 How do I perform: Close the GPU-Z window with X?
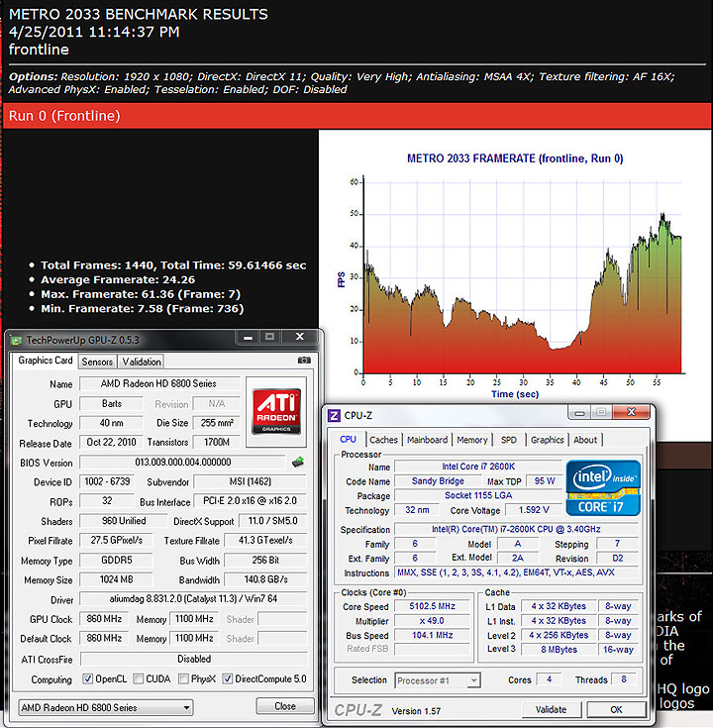(x=300, y=337)
